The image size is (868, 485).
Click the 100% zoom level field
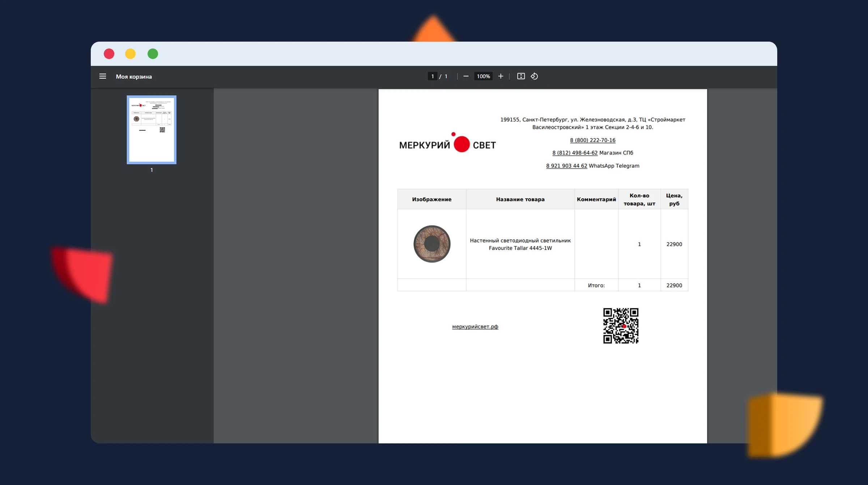tap(483, 76)
